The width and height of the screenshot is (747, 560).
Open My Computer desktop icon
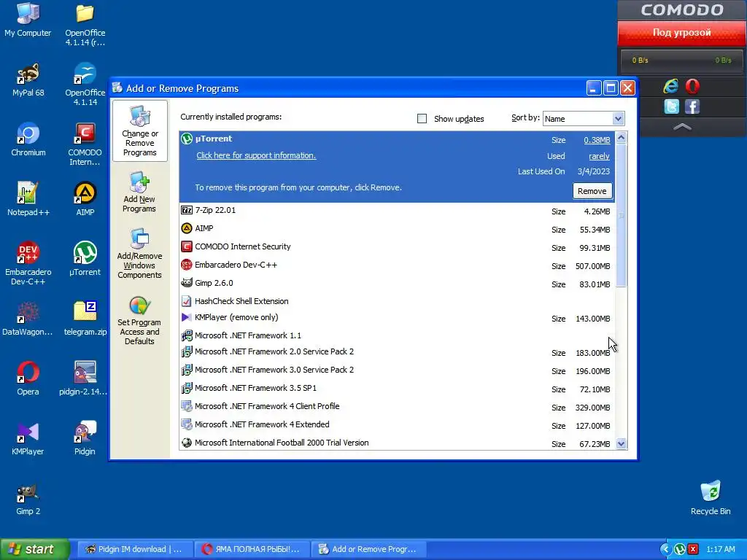28,20
